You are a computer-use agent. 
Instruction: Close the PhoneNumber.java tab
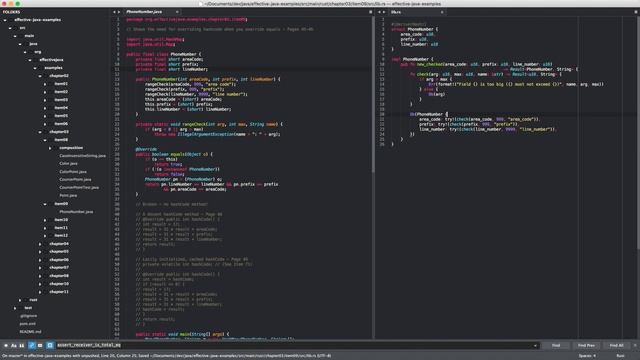(177, 12)
